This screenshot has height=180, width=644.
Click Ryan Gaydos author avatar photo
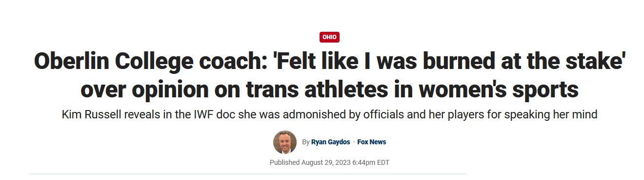point(285,142)
